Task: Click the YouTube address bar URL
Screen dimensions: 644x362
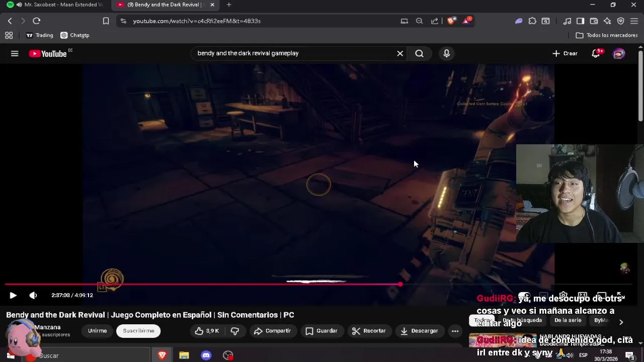Action: (197, 21)
